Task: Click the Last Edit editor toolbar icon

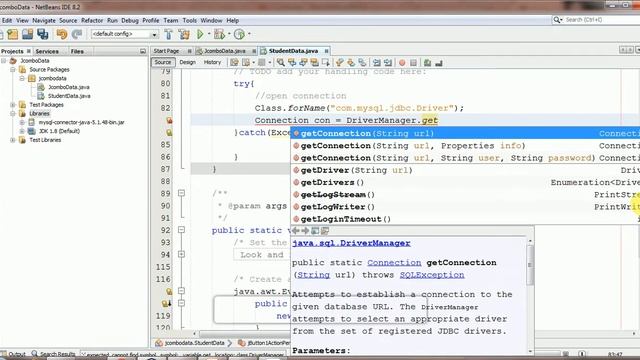Action: click(x=234, y=62)
